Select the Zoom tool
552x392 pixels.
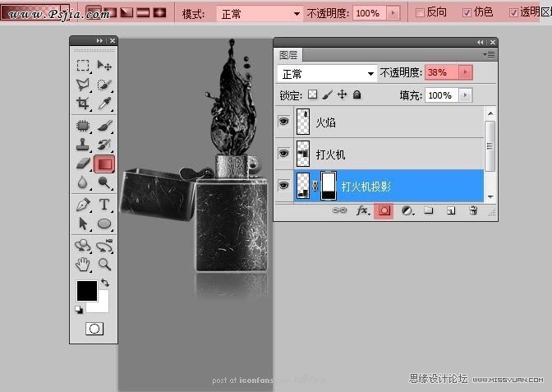pyautogui.click(x=104, y=264)
